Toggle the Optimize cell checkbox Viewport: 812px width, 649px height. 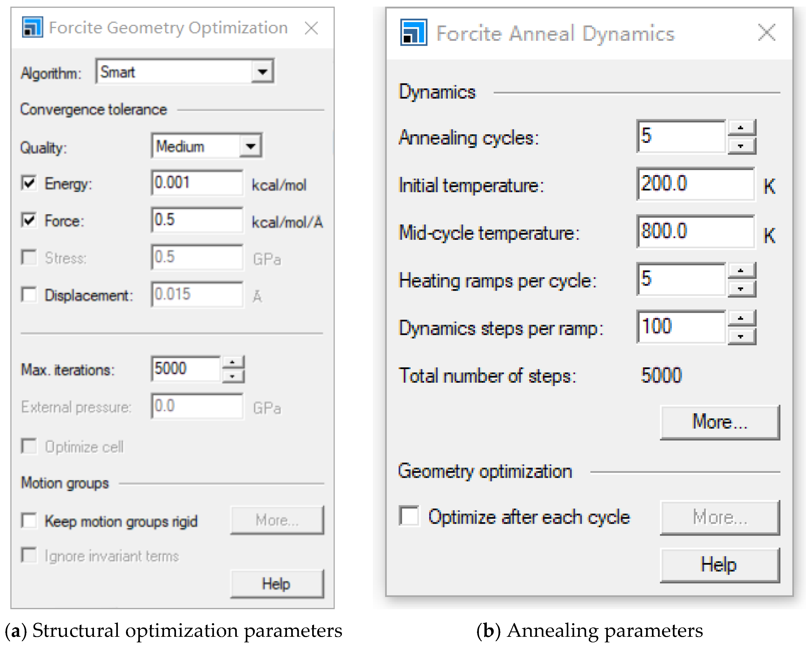tap(29, 446)
